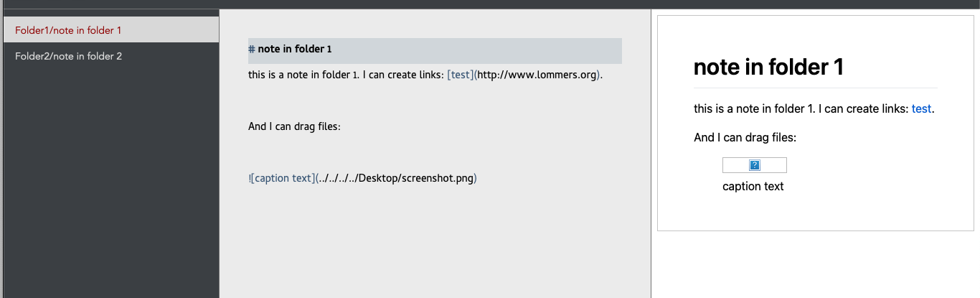The width and height of the screenshot is (980, 298).
Task: Click the # heading marker in the editor
Action: click(x=252, y=50)
